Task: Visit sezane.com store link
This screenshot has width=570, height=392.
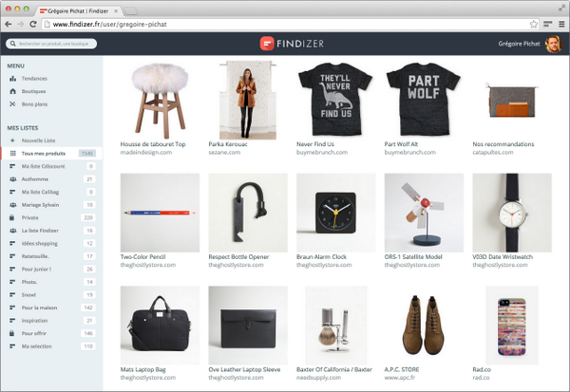Action: tap(224, 152)
